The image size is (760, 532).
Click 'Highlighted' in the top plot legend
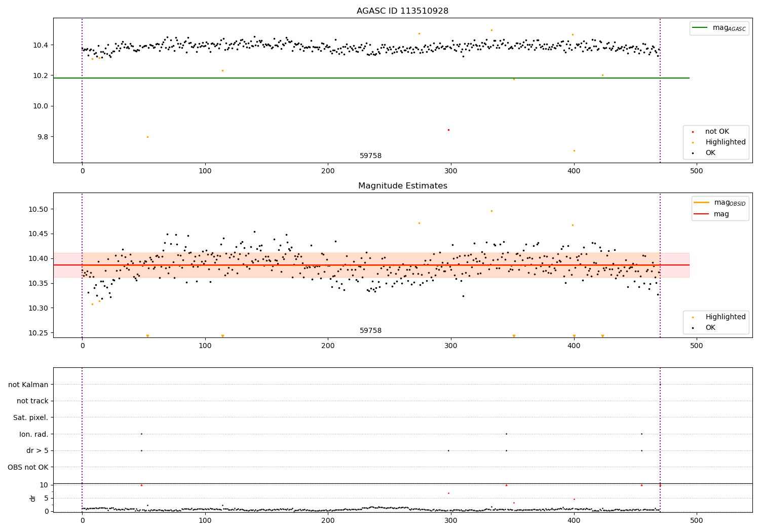coord(726,142)
